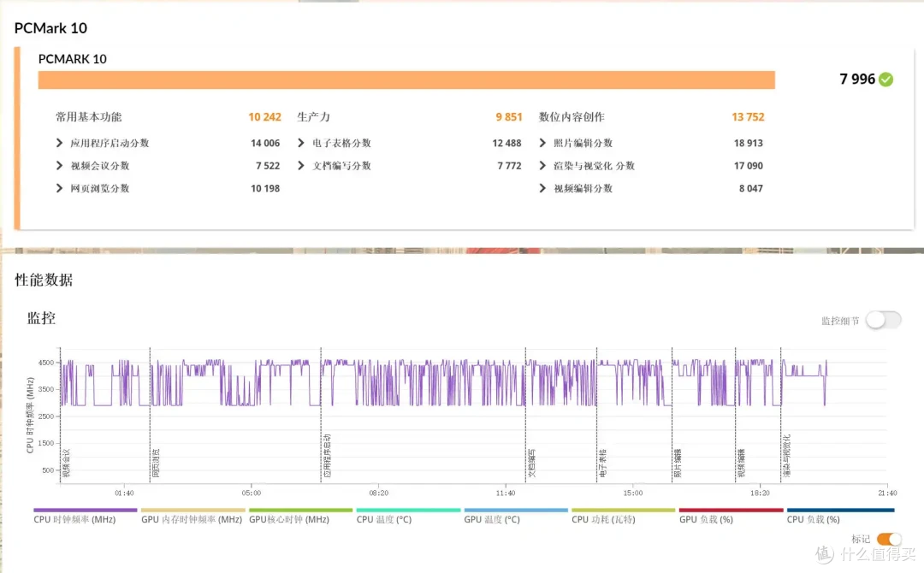Select the 数位内容创作 score 13 752

coord(748,117)
